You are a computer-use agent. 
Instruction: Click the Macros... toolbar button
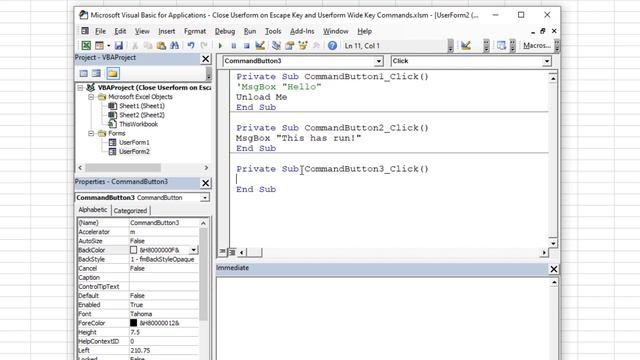coord(537,46)
